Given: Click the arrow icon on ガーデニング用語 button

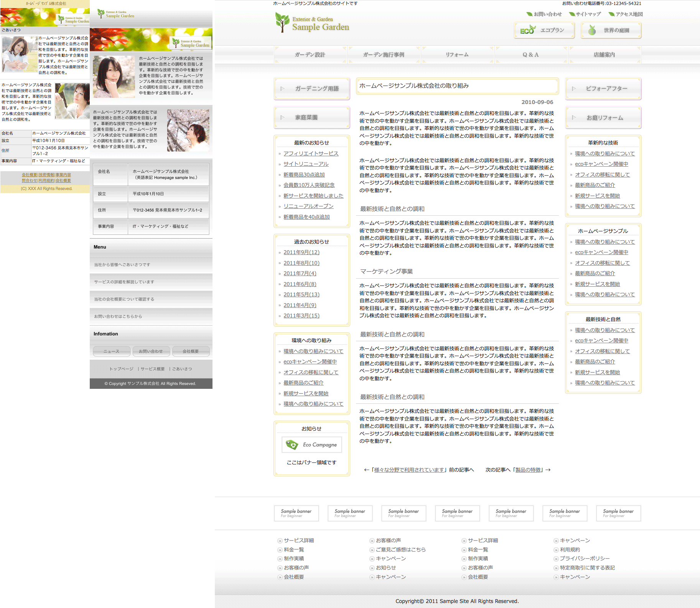Looking at the screenshot, I should 283,89.
